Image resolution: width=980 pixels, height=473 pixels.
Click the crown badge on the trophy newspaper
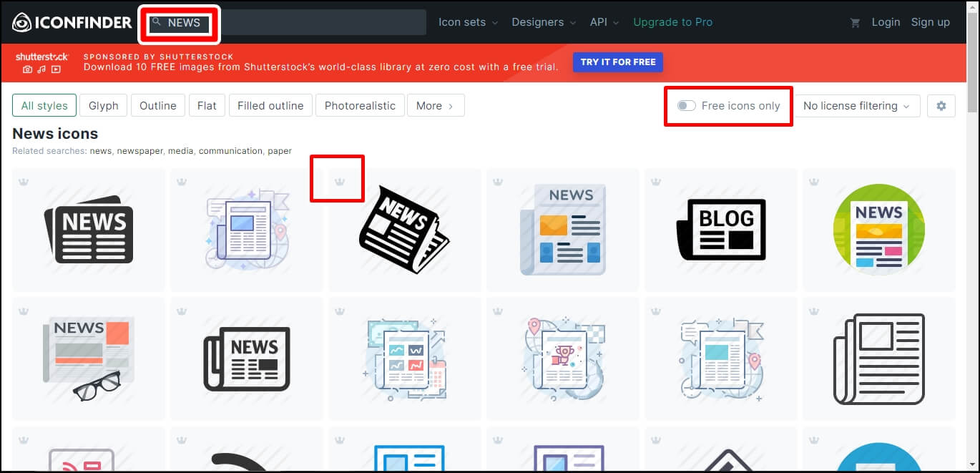[x=497, y=311]
